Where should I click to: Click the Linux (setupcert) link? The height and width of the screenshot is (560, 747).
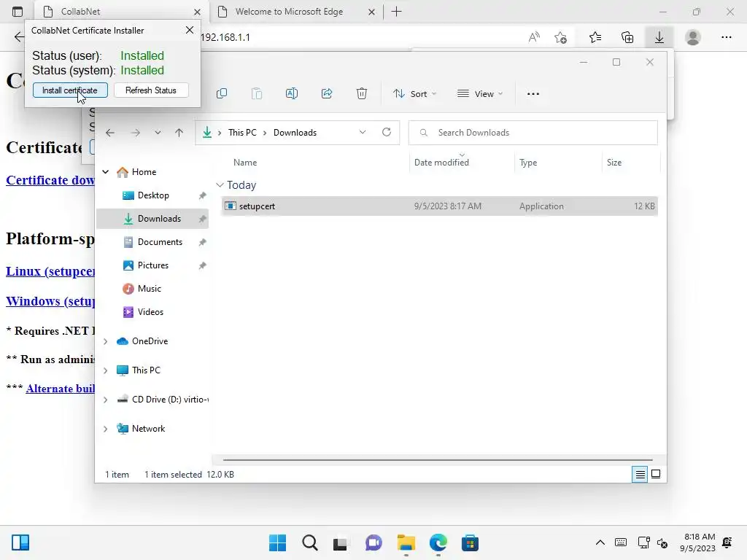[x=50, y=271]
